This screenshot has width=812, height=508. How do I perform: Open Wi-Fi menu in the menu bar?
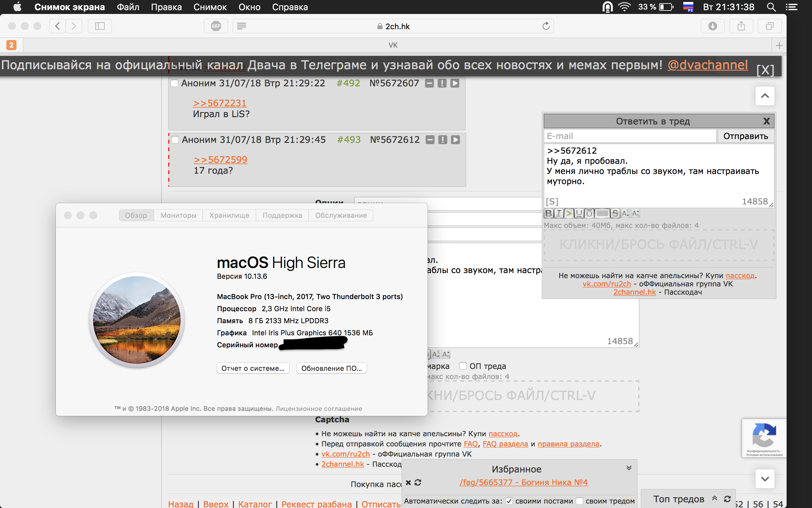[x=624, y=7]
